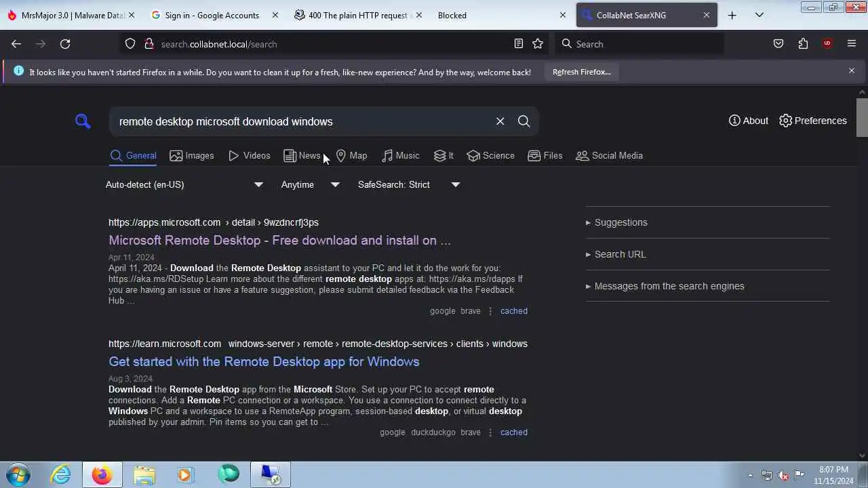Select the Music search category

pos(401,156)
